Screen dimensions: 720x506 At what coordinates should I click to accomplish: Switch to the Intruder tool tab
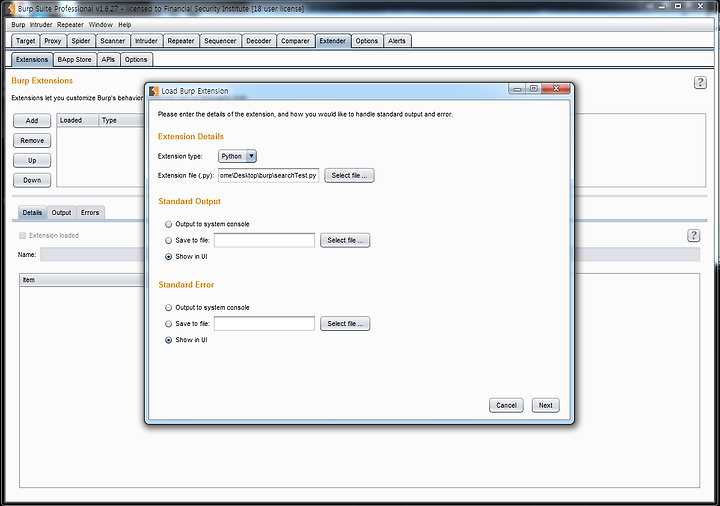[146, 41]
